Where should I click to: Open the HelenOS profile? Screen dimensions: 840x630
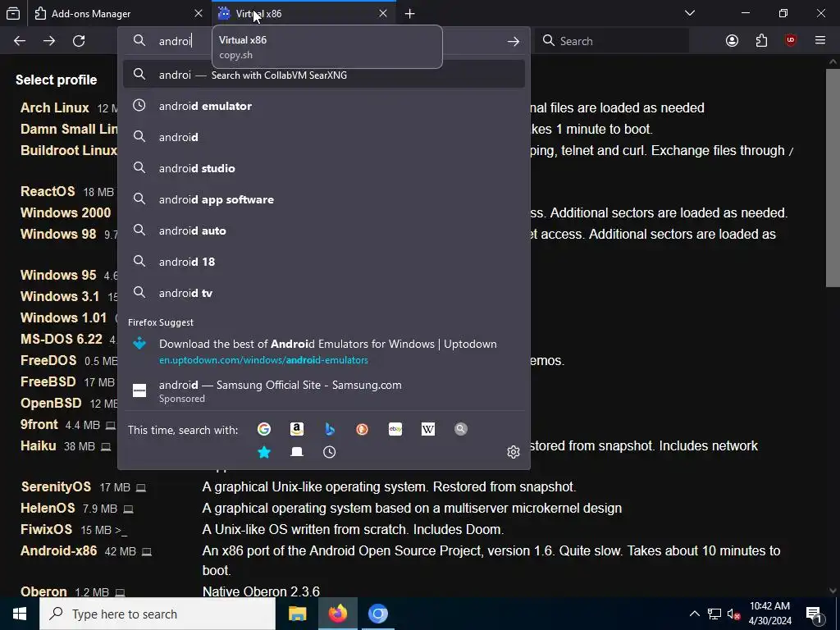48,509
